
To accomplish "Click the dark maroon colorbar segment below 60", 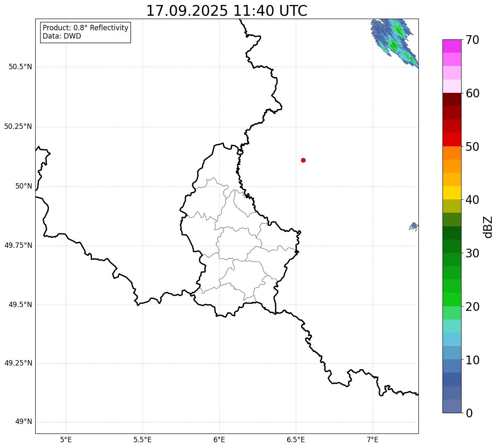I will [x=452, y=99].
